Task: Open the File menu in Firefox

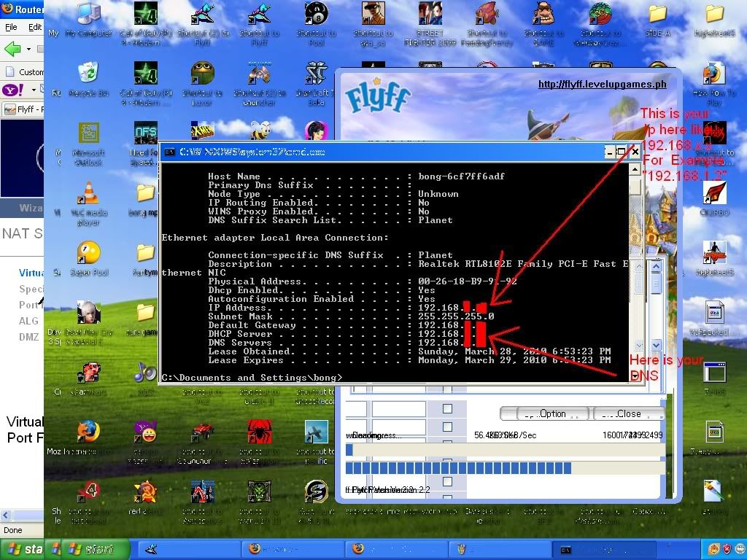Action: [x=11, y=27]
